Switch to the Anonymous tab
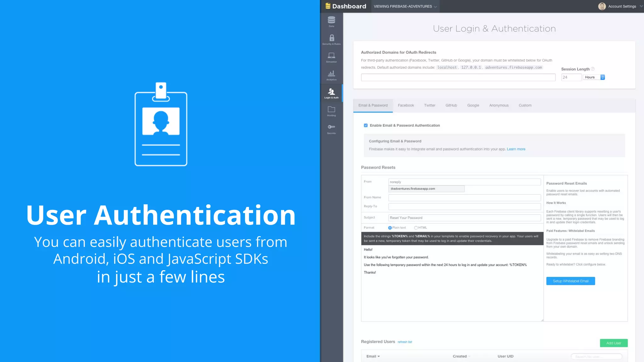This screenshot has width=644, height=362. (x=499, y=106)
